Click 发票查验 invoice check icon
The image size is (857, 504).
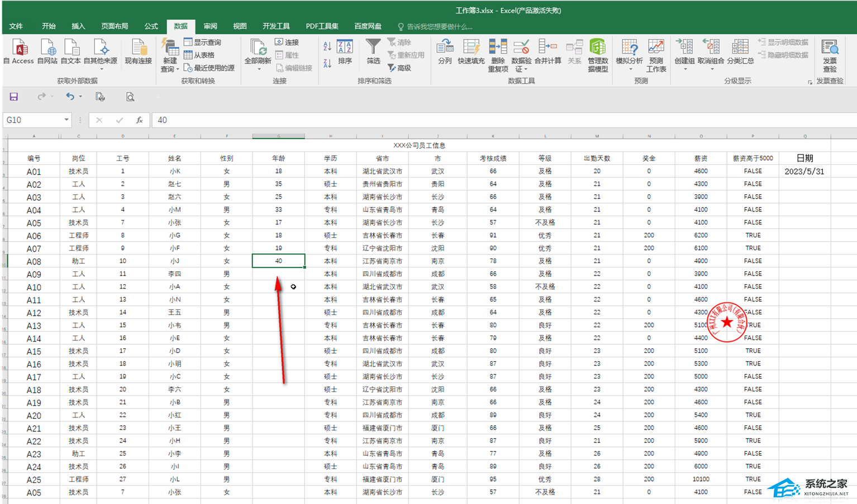830,47
